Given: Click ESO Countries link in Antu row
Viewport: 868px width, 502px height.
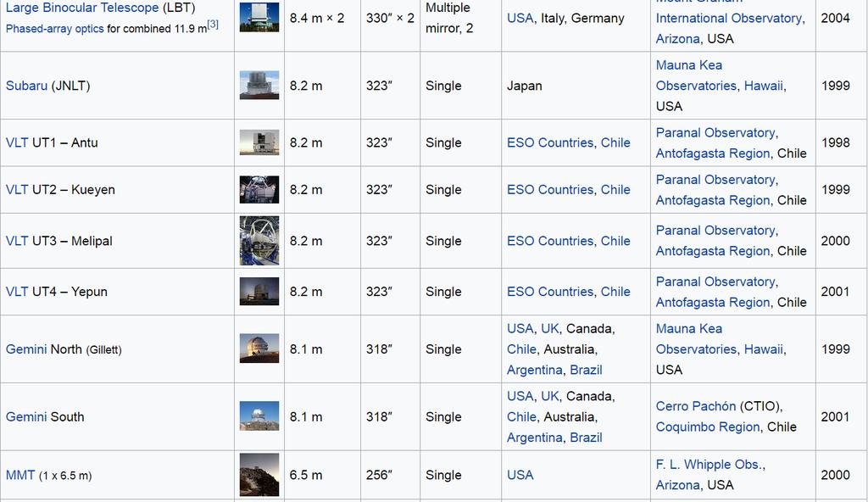Looking at the screenshot, I should [x=550, y=142].
